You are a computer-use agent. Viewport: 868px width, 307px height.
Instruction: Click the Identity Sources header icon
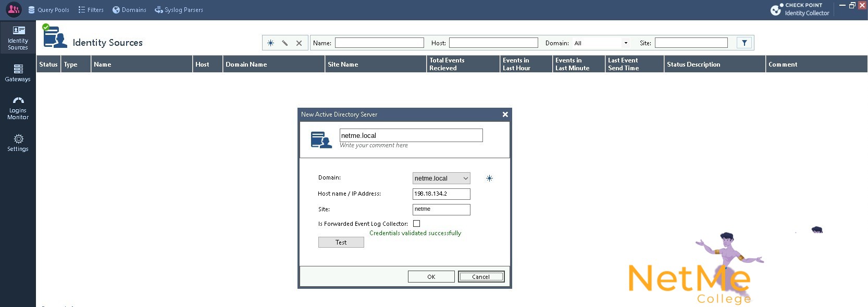pyautogui.click(x=55, y=36)
